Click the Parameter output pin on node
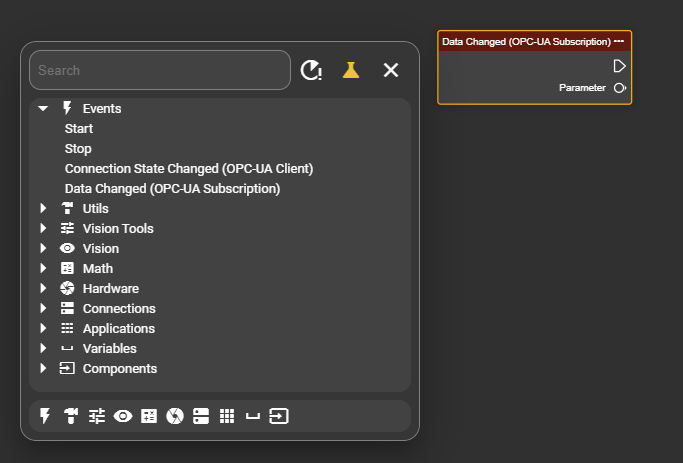 [x=620, y=88]
